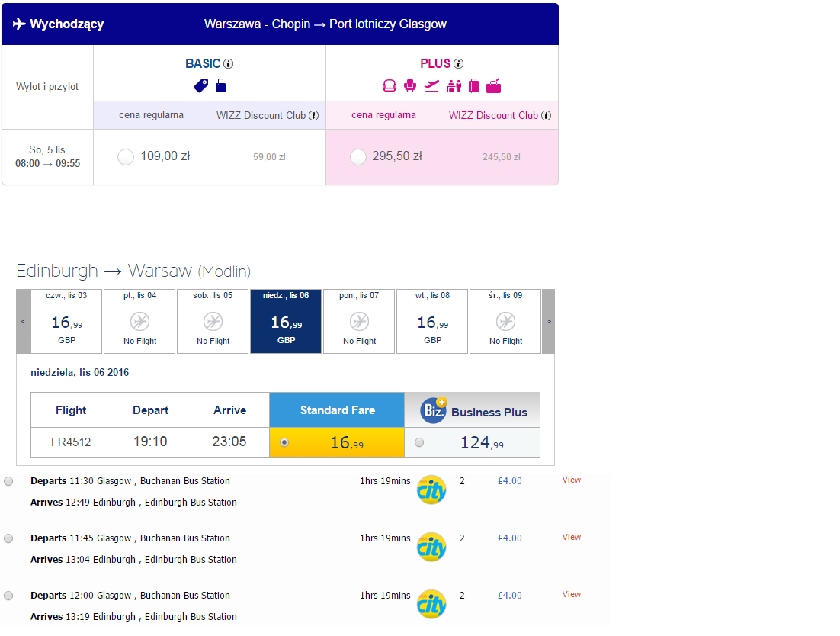The image size is (840, 636).
Task: Click the BASIC small bag icon
Action: 221,85
